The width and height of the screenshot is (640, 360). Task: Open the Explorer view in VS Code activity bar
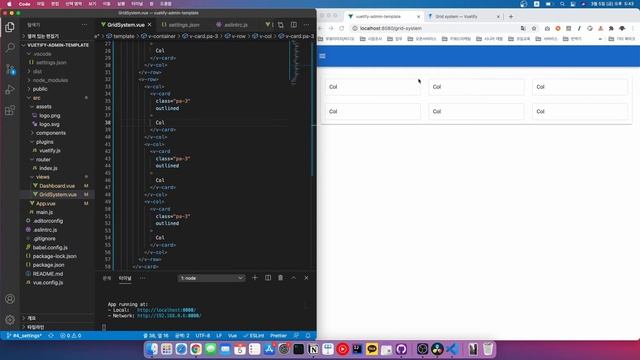pyautogui.click(x=10, y=27)
